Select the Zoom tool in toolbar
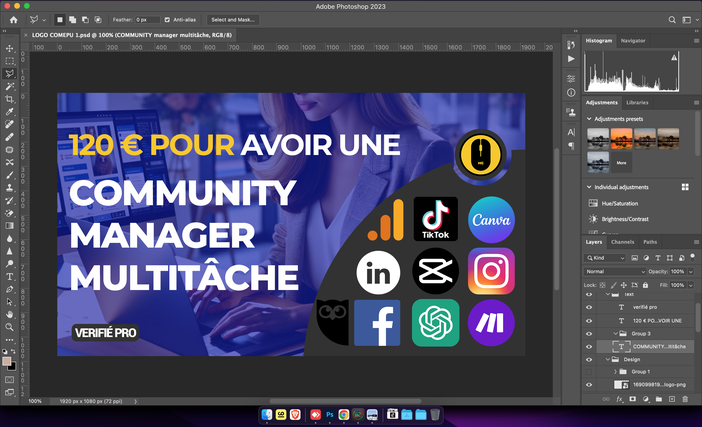 pyautogui.click(x=9, y=327)
